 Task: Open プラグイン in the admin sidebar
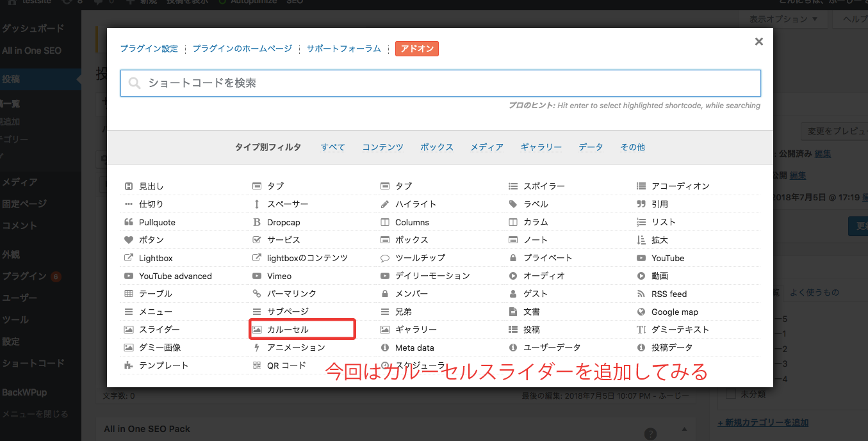point(24,277)
